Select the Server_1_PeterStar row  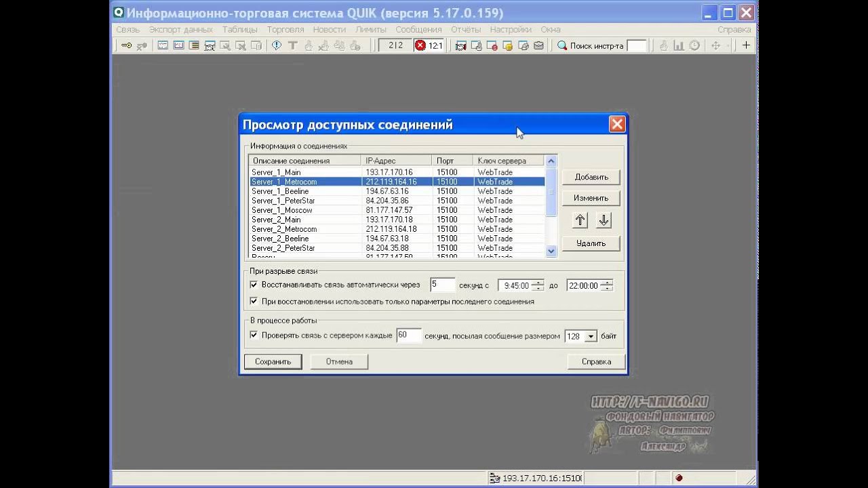(397, 201)
